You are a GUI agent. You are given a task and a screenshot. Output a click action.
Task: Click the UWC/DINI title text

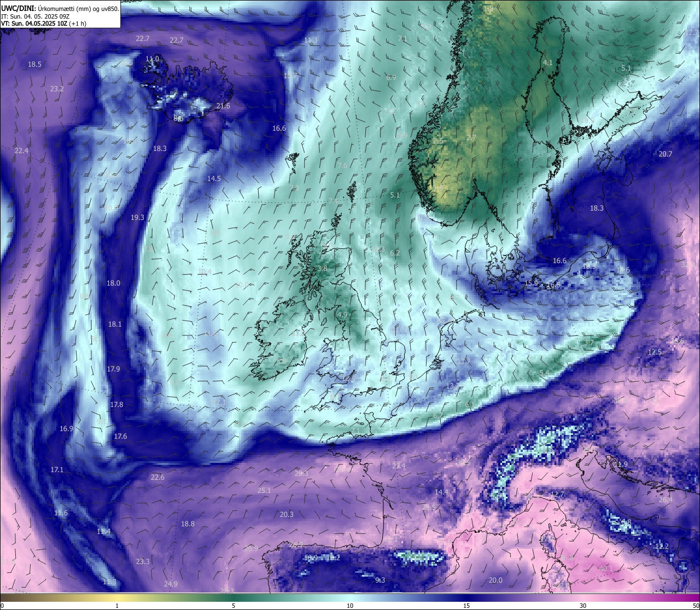click(x=17, y=8)
